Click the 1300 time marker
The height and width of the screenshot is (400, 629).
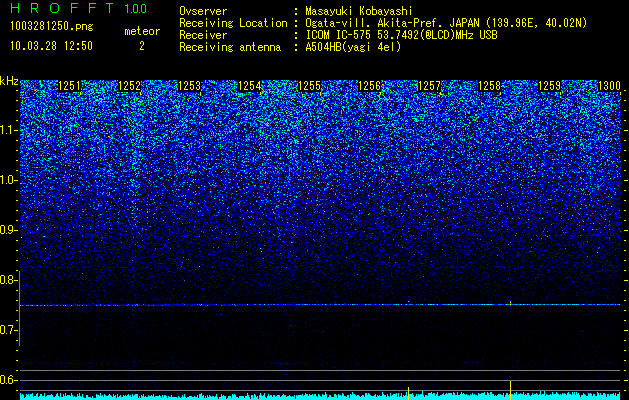(609, 86)
